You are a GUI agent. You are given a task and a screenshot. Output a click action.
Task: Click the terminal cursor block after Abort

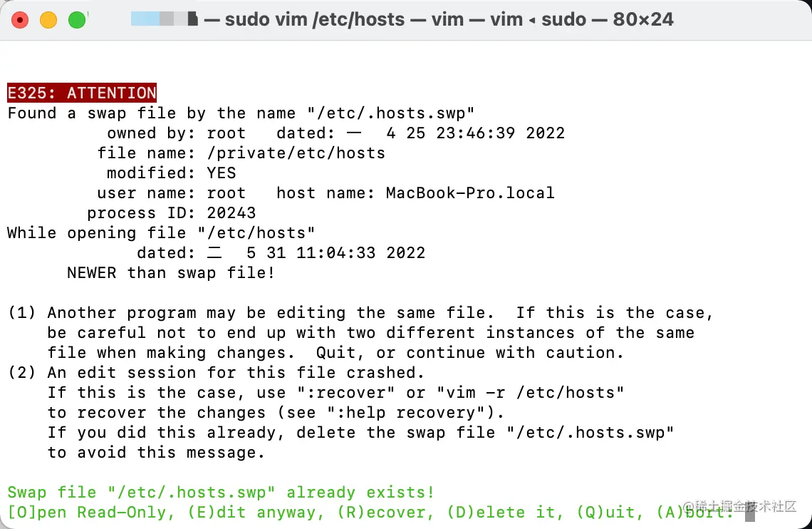tap(750, 513)
